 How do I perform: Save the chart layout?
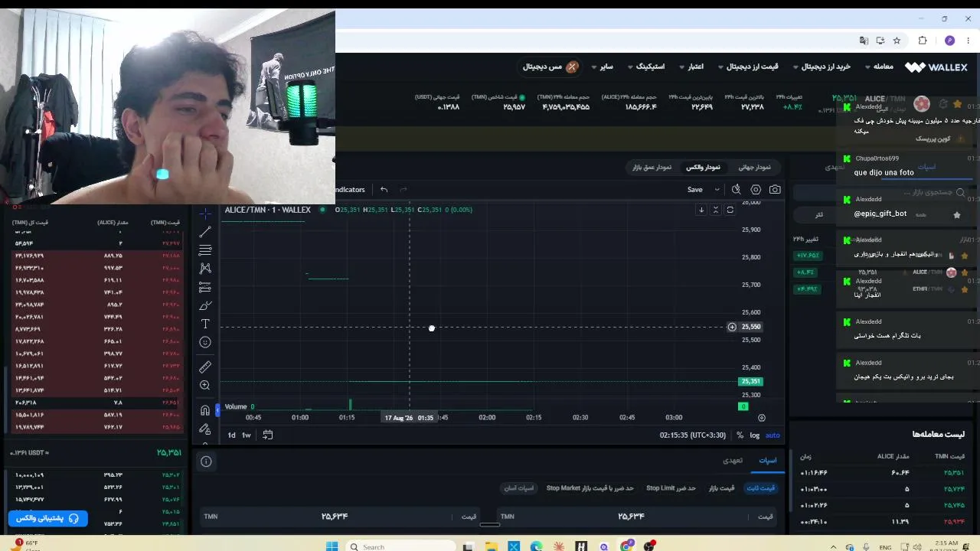pyautogui.click(x=695, y=190)
